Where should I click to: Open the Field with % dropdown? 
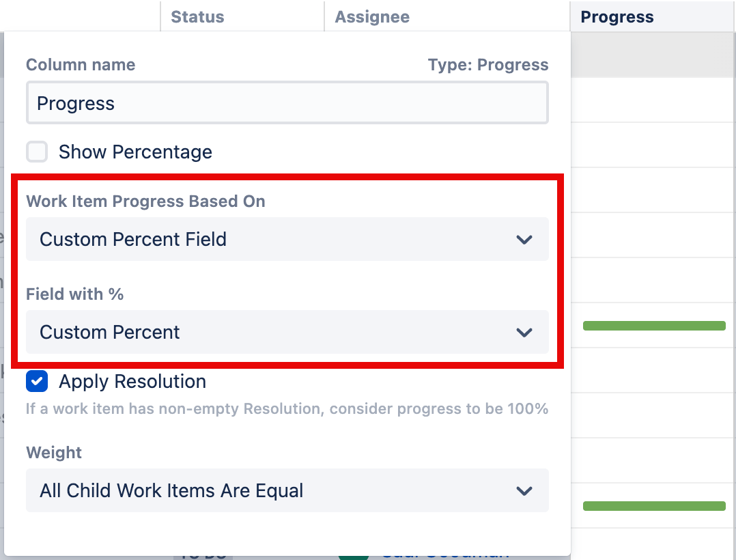click(x=287, y=333)
